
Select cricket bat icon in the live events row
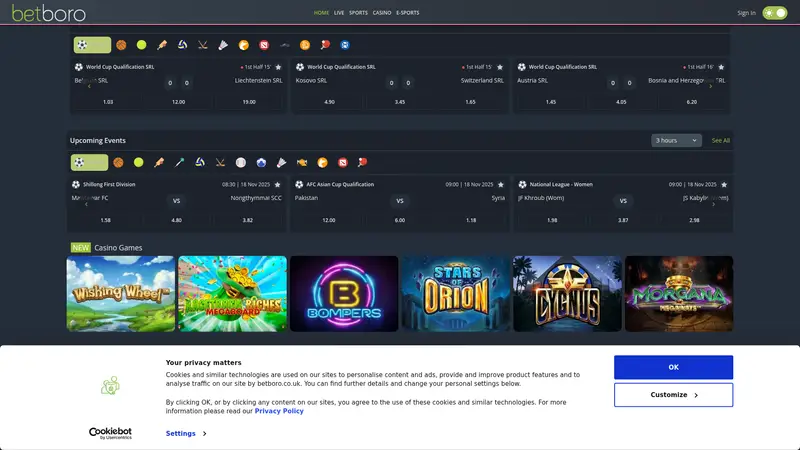click(x=162, y=45)
